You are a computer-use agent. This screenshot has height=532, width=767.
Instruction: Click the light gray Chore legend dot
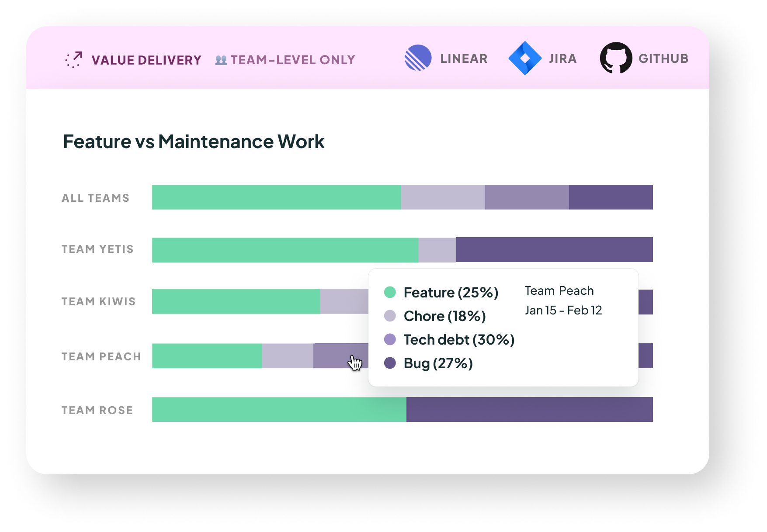click(390, 316)
